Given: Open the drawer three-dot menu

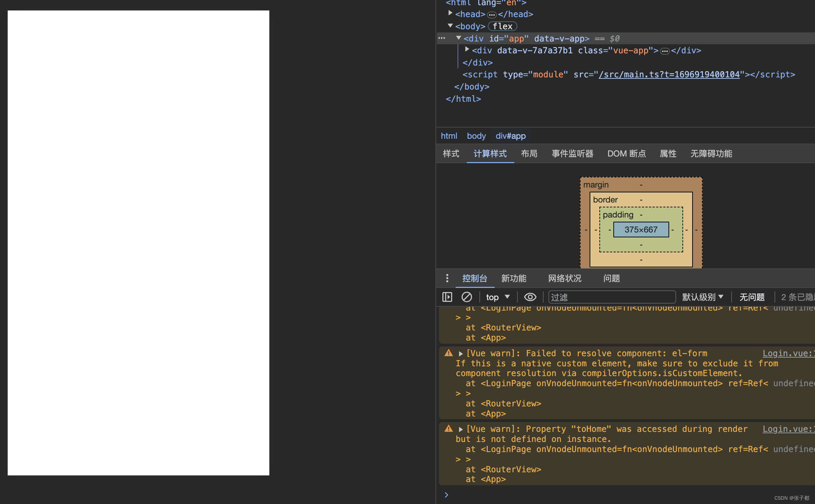Looking at the screenshot, I should pyautogui.click(x=447, y=278).
